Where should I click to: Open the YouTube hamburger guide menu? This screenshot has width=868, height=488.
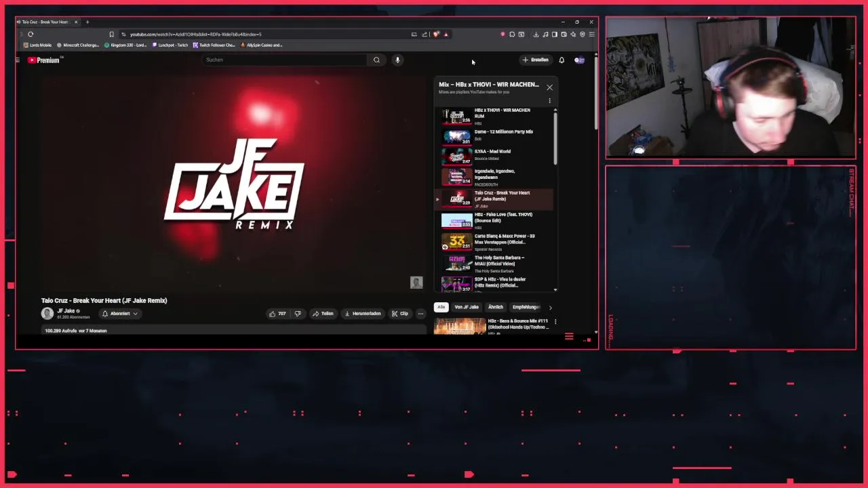pos(18,60)
